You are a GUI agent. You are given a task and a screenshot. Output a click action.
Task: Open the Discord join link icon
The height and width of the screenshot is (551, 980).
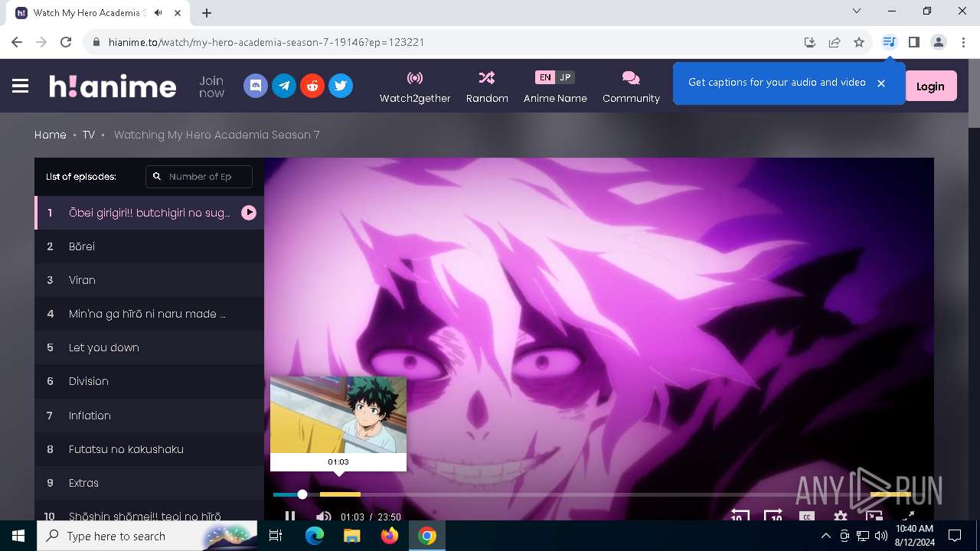(256, 86)
